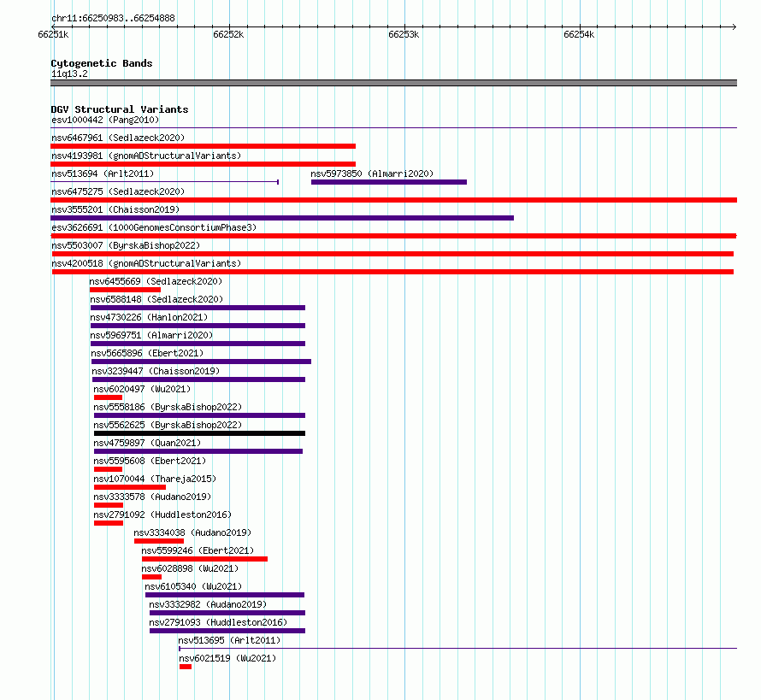Click the nsv5969751 (Almarri2020) label
The image size is (761, 700).
pyautogui.click(x=151, y=335)
